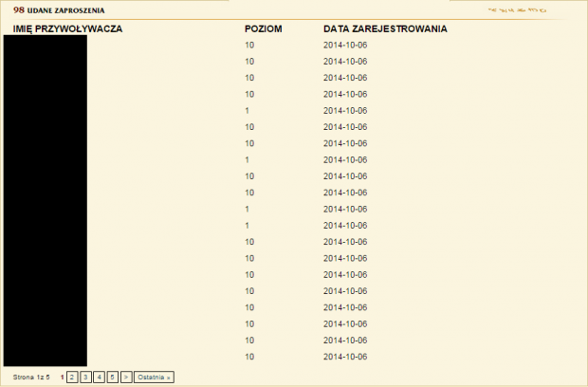Click the IMIĘ PRZYWOŁYWACZA column header
588x387 pixels.
click(68, 28)
